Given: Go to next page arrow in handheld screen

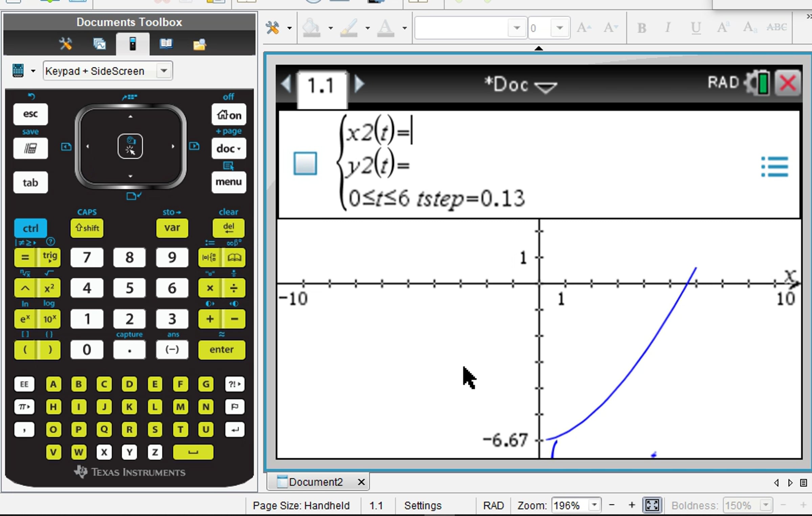Looking at the screenshot, I should point(359,84).
